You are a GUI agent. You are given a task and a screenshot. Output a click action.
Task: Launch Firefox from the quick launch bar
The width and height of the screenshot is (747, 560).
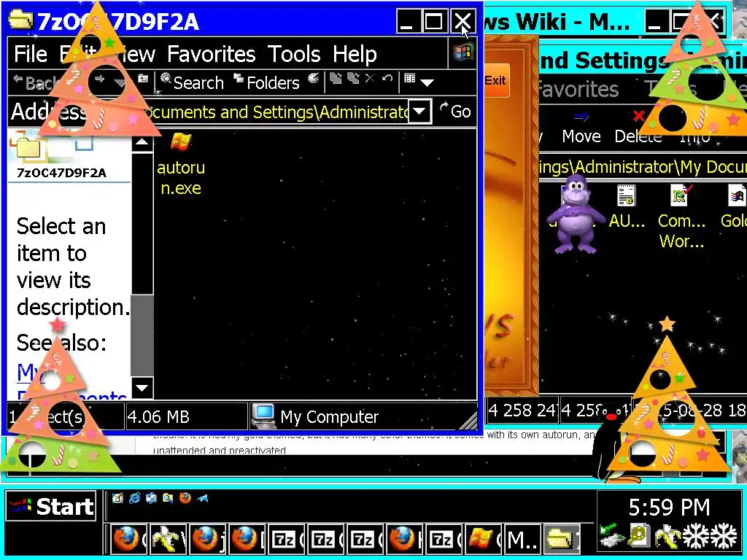185,498
